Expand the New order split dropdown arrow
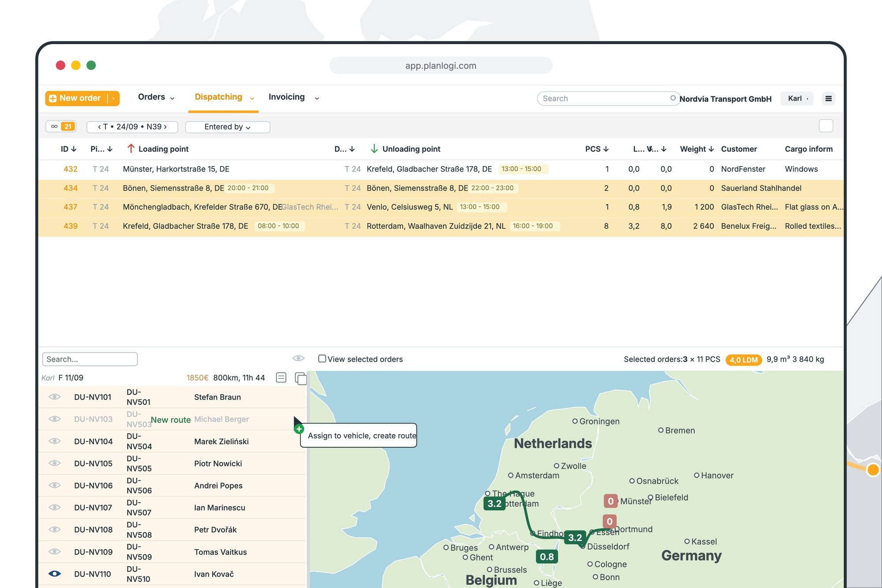The width and height of the screenshot is (882, 588). point(114,98)
